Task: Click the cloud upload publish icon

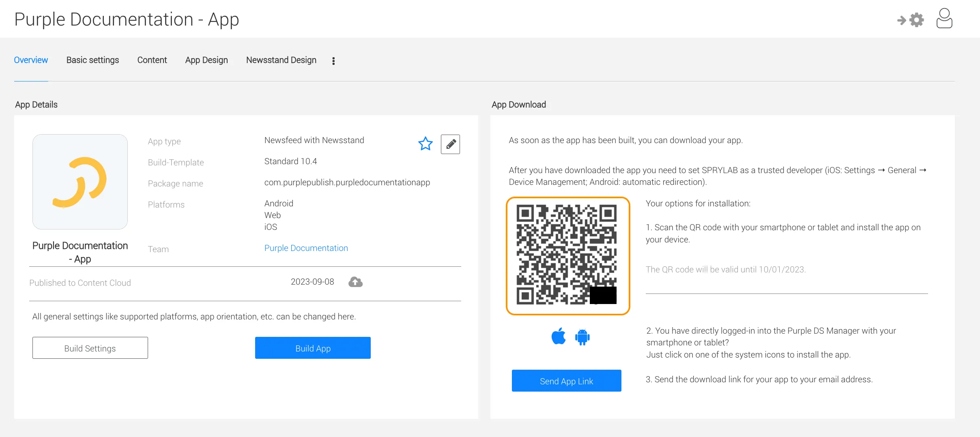Action: 355,282
